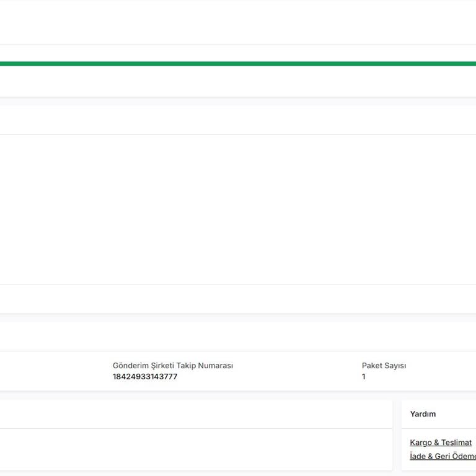The height and width of the screenshot is (476, 476).
Task: Open the İade & Geri Ödeme link
Action: click(x=443, y=456)
